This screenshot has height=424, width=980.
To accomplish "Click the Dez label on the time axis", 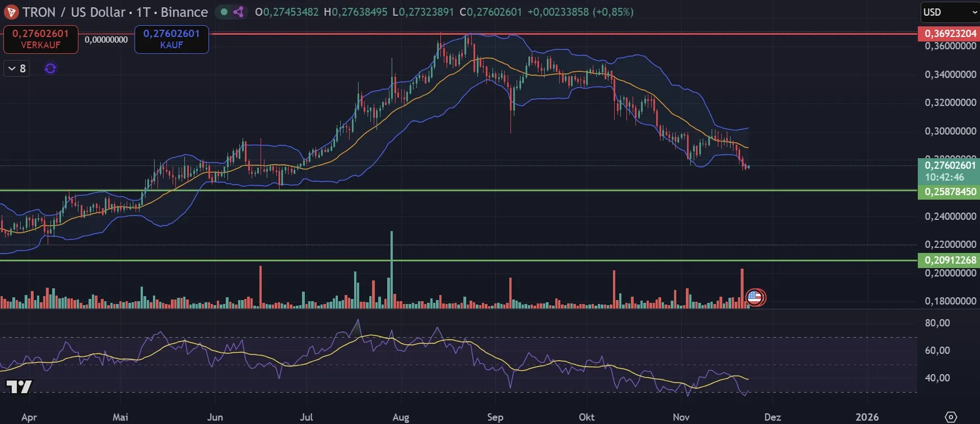I will 773,417.
